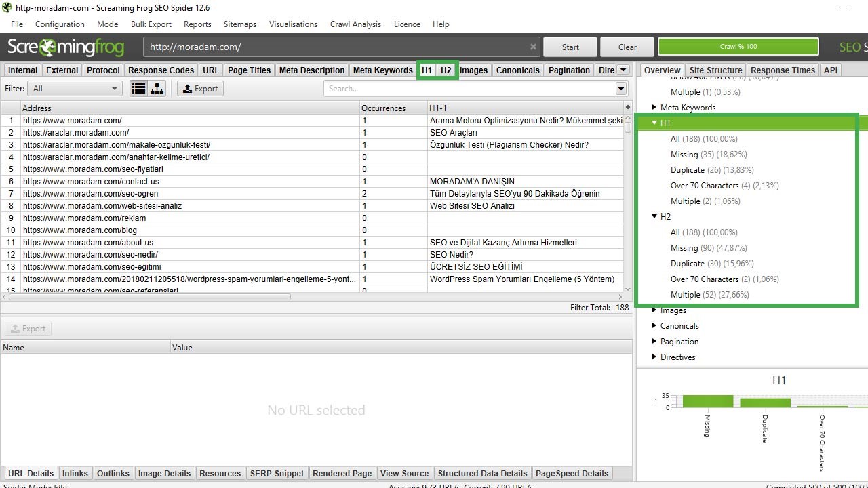Open the Bulk Export menu
Viewport: 868px width, 488px height.
tap(151, 24)
